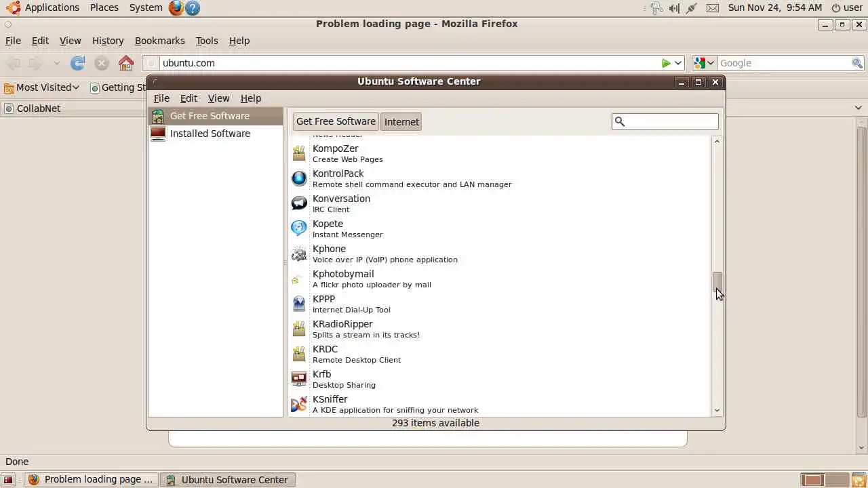Screen dimensions: 868x488
Task: Click the green Go arrow in Firefox address bar
Action: tap(666, 63)
